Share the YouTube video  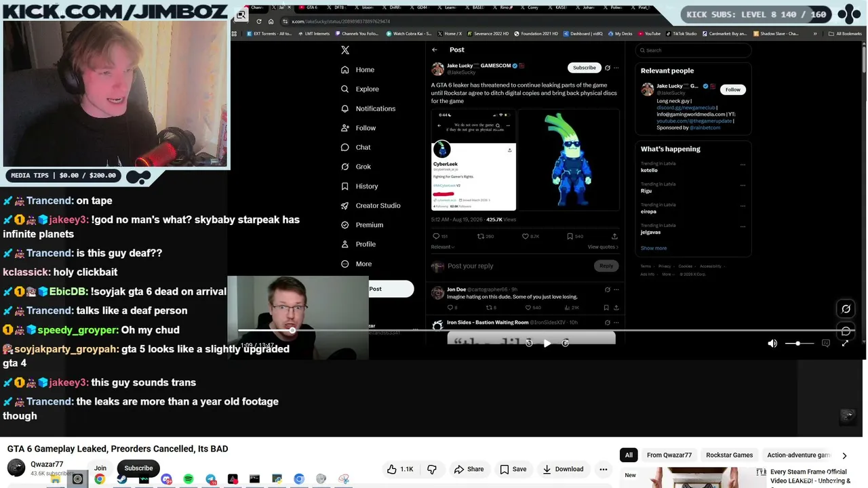click(x=469, y=469)
